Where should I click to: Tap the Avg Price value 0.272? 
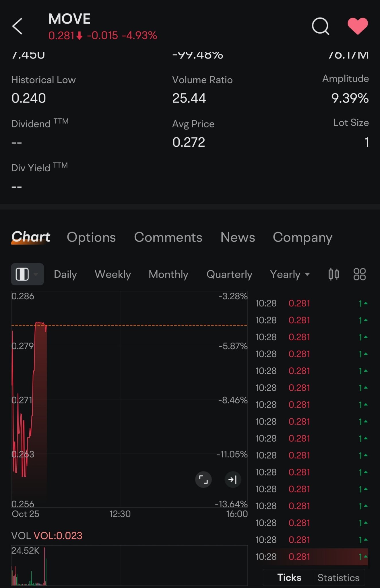189,142
